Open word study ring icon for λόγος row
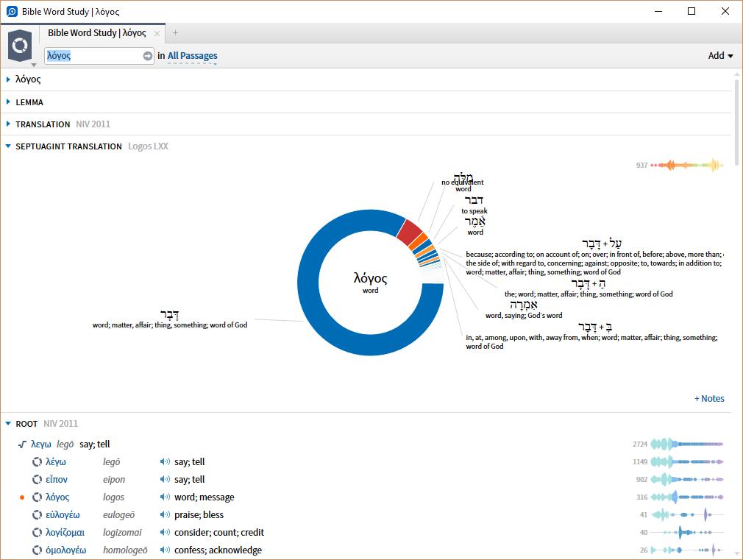 pos(37,497)
